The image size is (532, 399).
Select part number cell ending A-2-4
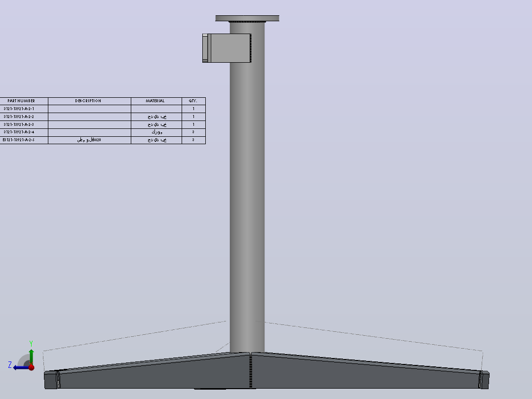click(x=24, y=132)
